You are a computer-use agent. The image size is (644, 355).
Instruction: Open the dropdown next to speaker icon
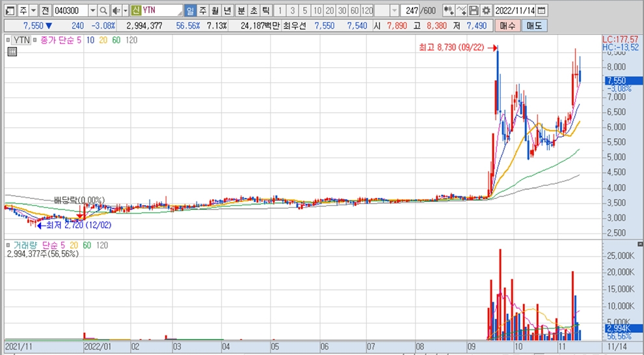(x=125, y=11)
